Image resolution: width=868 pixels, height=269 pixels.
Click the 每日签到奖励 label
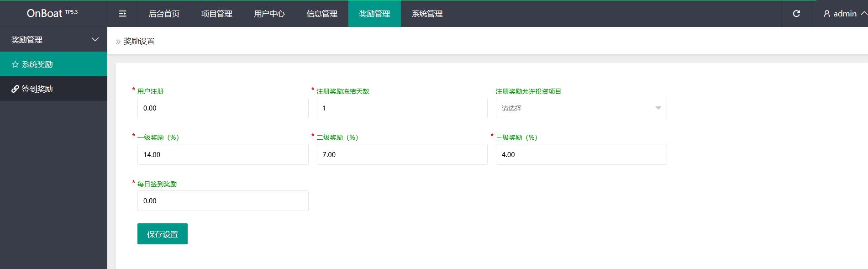[x=157, y=184]
